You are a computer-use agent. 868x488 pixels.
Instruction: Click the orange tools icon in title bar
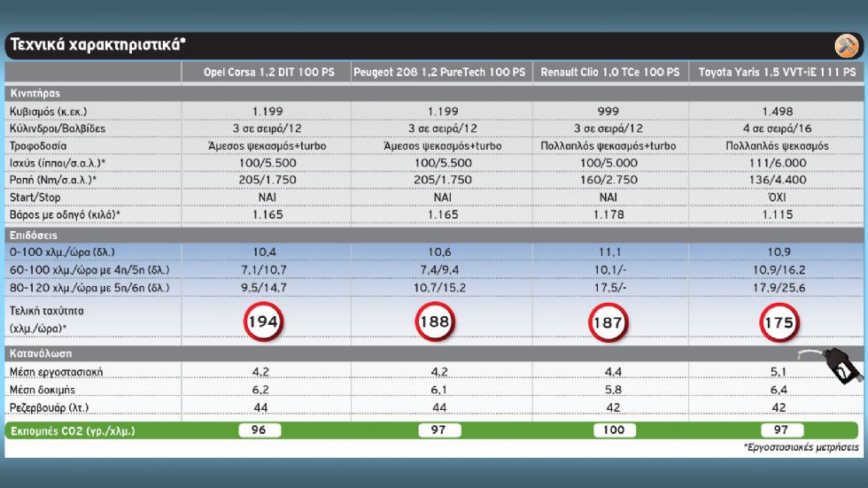pos(847,45)
